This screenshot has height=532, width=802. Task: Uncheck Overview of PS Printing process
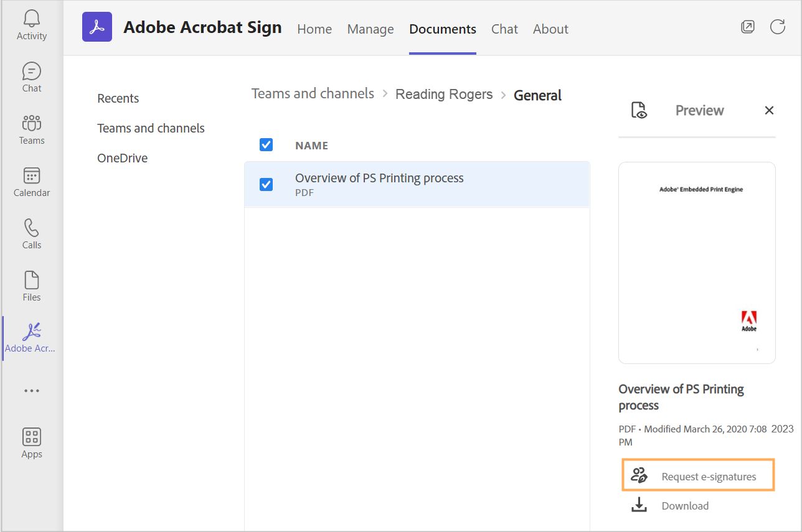click(x=266, y=184)
